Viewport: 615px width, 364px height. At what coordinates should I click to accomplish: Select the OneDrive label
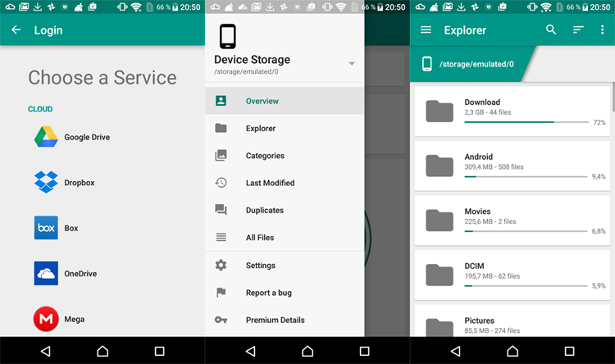(x=80, y=274)
